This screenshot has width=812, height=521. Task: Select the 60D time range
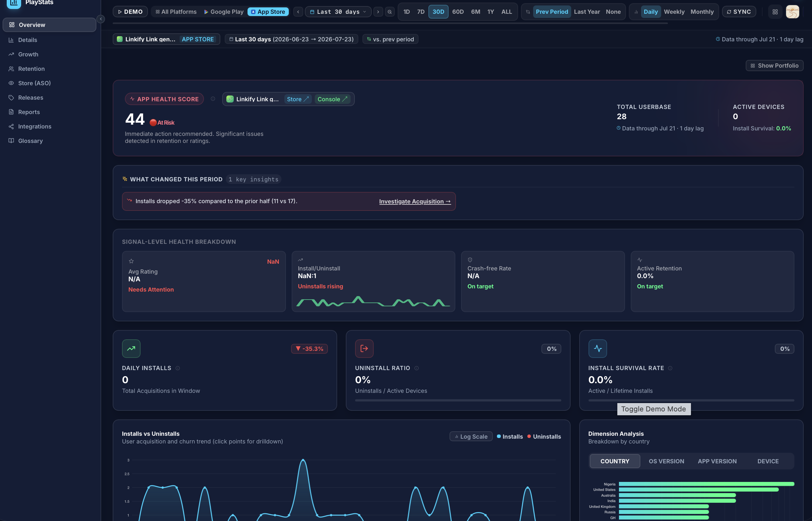click(458, 12)
